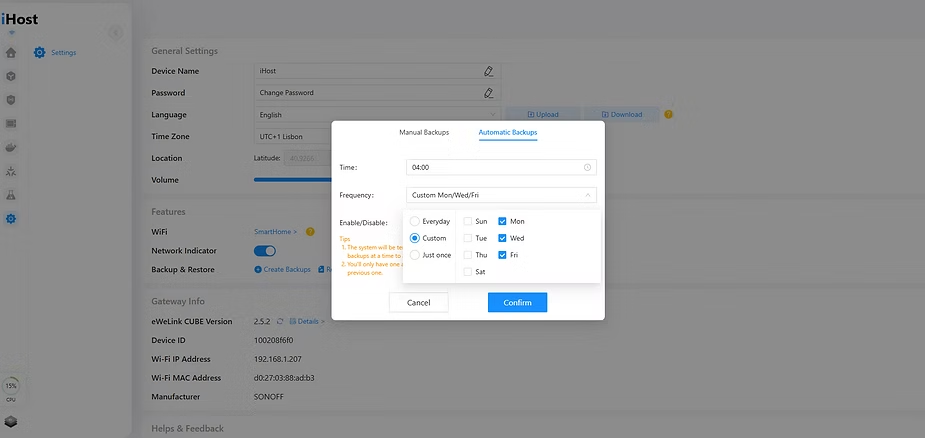
Task: Switch to the Manual Backups tab
Action: click(424, 132)
